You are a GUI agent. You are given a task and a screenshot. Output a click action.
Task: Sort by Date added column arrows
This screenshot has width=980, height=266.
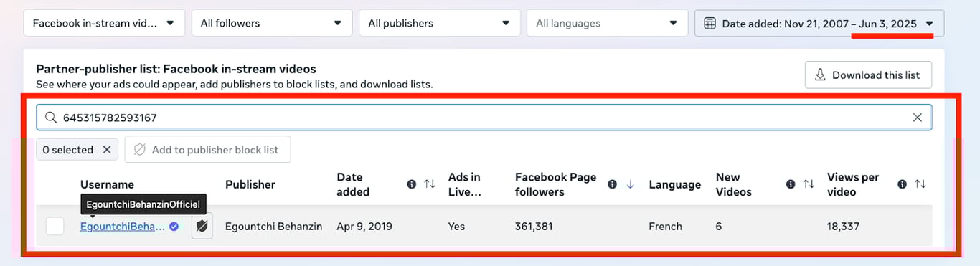[x=430, y=184]
